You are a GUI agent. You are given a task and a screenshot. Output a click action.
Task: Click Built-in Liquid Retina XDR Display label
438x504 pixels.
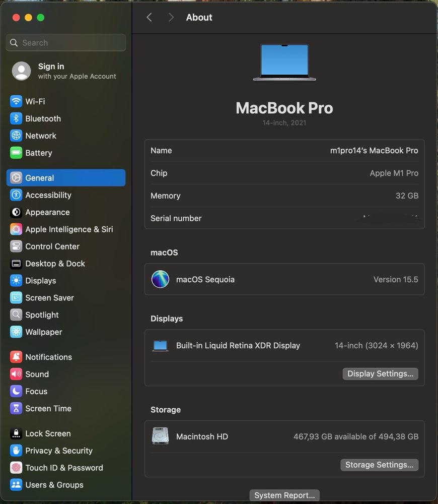pos(238,346)
